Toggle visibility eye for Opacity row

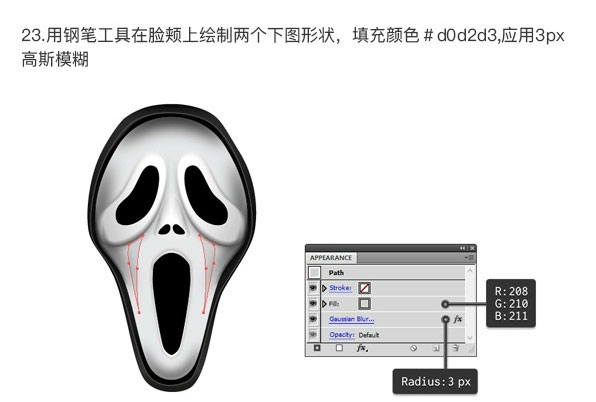[313, 334]
